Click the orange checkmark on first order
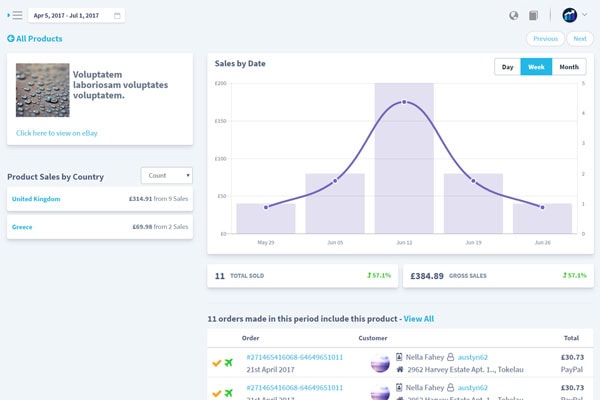 pos(217,362)
